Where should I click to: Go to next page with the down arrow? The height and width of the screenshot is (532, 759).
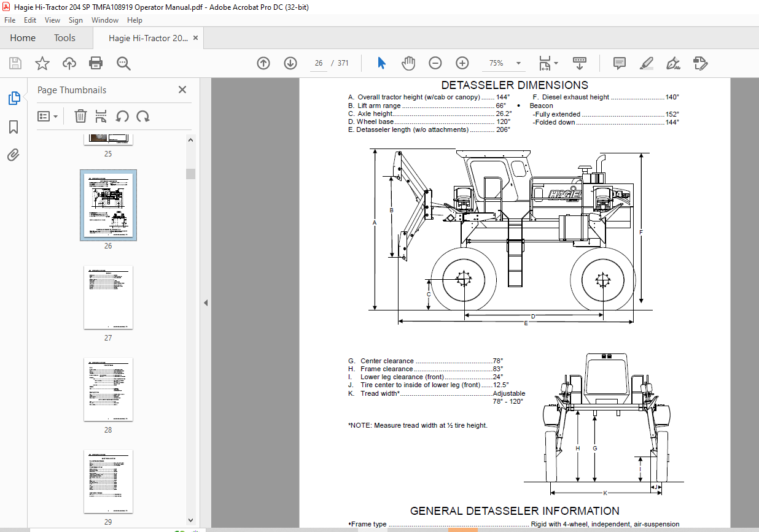(x=290, y=63)
